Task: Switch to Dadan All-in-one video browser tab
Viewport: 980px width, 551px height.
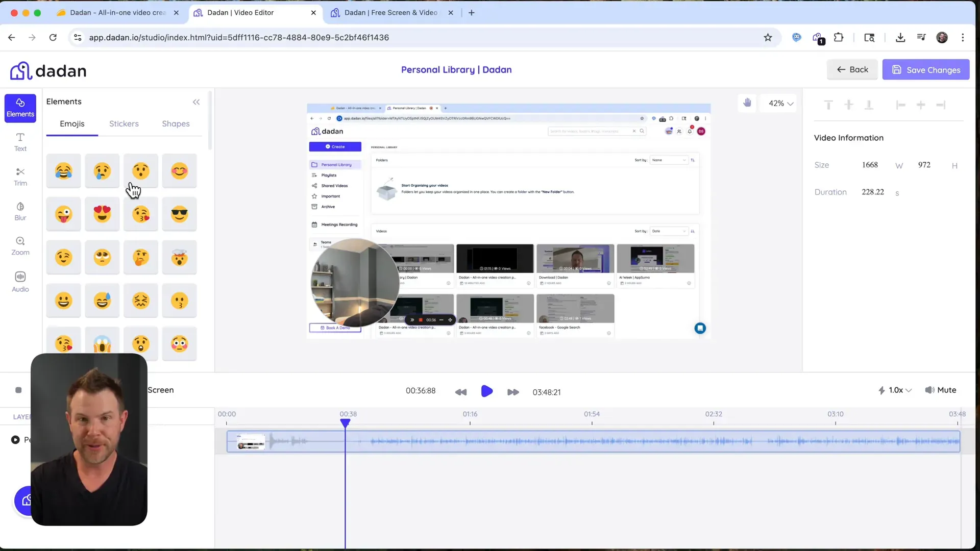Action: coord(118,13)
